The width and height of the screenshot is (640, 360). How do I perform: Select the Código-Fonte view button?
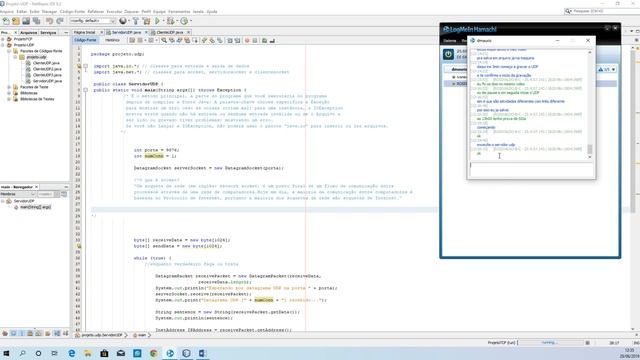[x=85, y=40]
